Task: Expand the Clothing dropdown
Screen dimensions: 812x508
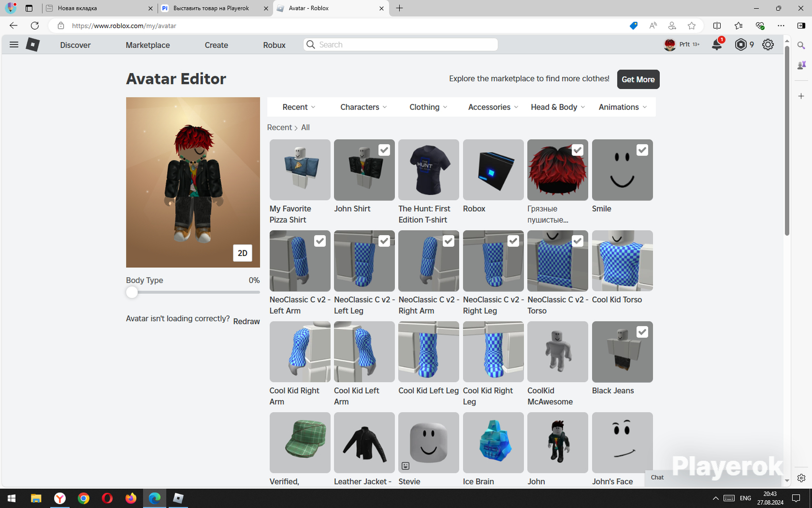Action: coord(428,107)
